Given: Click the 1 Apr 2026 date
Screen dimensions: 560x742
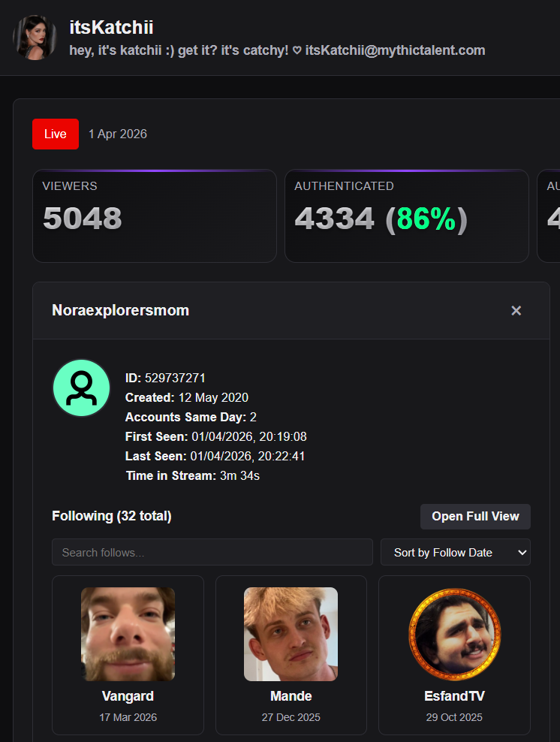Looking at the screenshot, I should (x=118, y=134).
